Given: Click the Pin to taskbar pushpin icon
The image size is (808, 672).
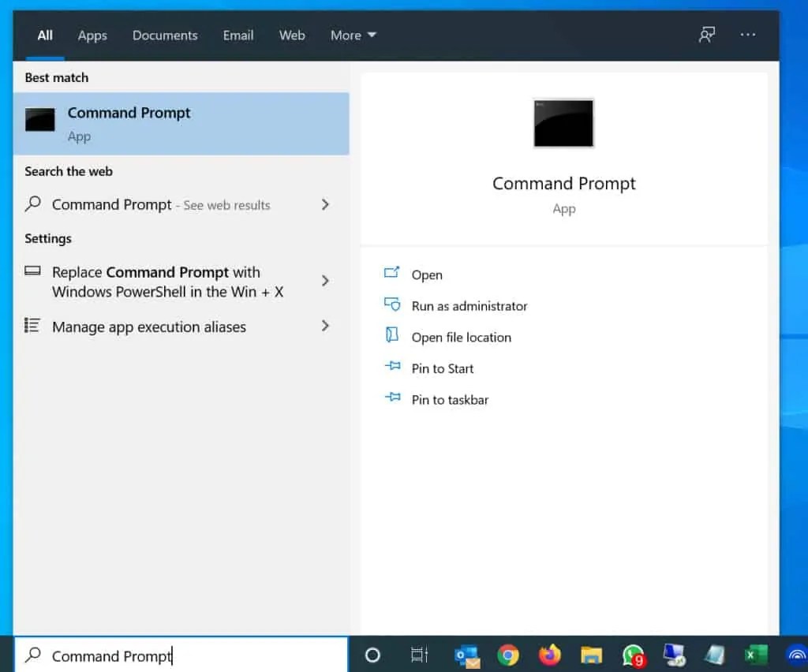Looking at the screenshot, I should 393,398.
